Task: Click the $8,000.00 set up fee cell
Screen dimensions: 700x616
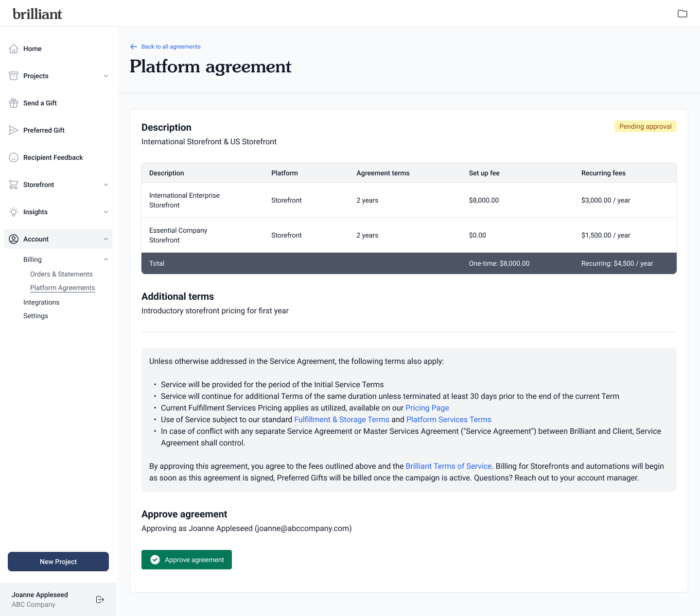Action: (484, 200)
